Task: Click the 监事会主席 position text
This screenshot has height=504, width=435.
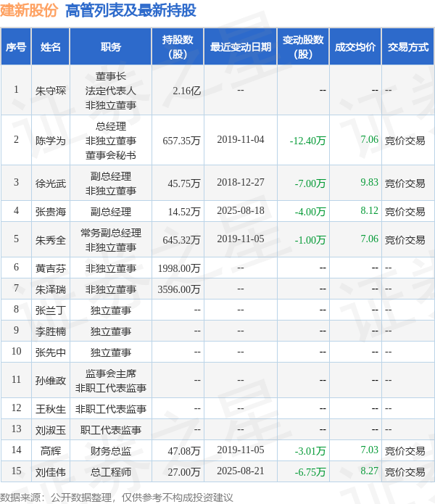Action: [111, 373]
